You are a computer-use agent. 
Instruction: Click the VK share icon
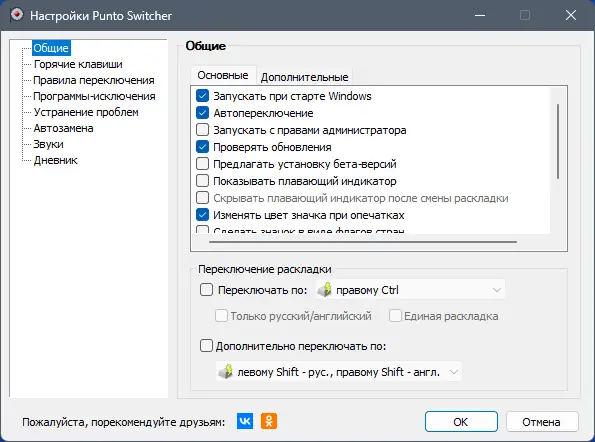tap(245, 421)
